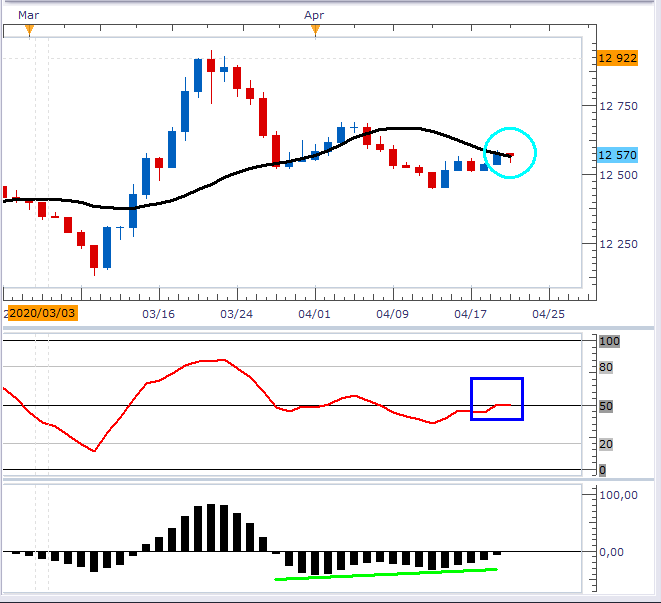Click the orange Mar month marker triangle
The width and height of the screenshot is (661, 603).
[29, 30]
